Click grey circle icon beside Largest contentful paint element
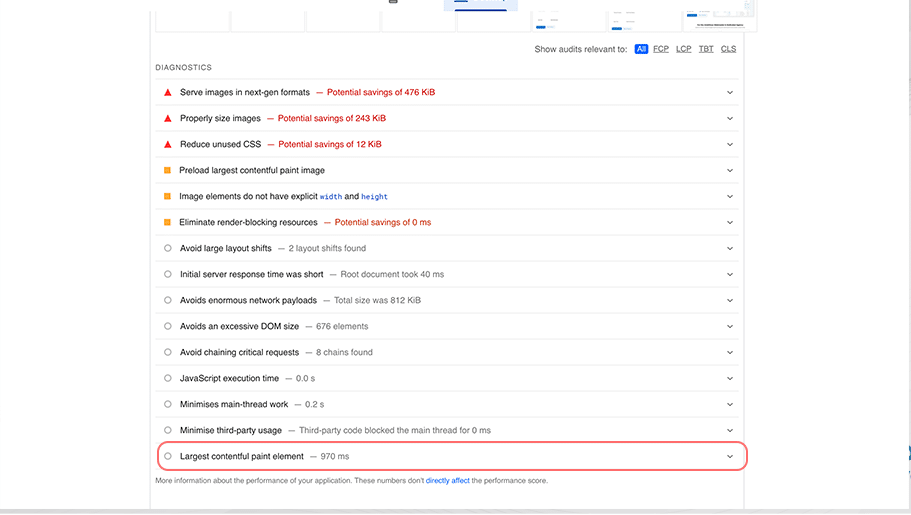 click(168, 456)
